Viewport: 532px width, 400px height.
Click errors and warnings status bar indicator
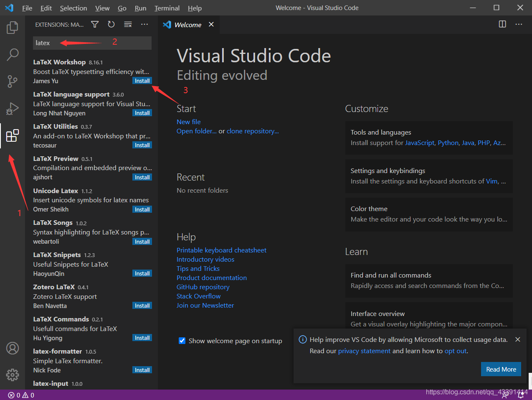(x=21, y=395)
